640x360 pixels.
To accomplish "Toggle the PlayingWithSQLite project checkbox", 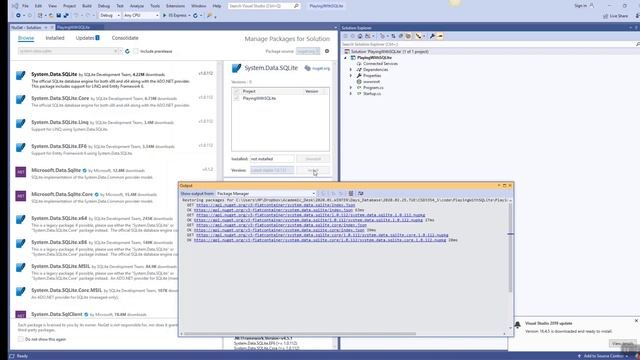I will [x=237, y=98].
